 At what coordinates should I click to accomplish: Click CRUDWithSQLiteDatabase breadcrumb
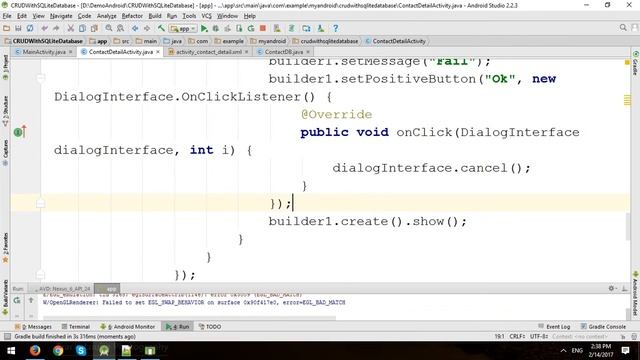point(44,41)
